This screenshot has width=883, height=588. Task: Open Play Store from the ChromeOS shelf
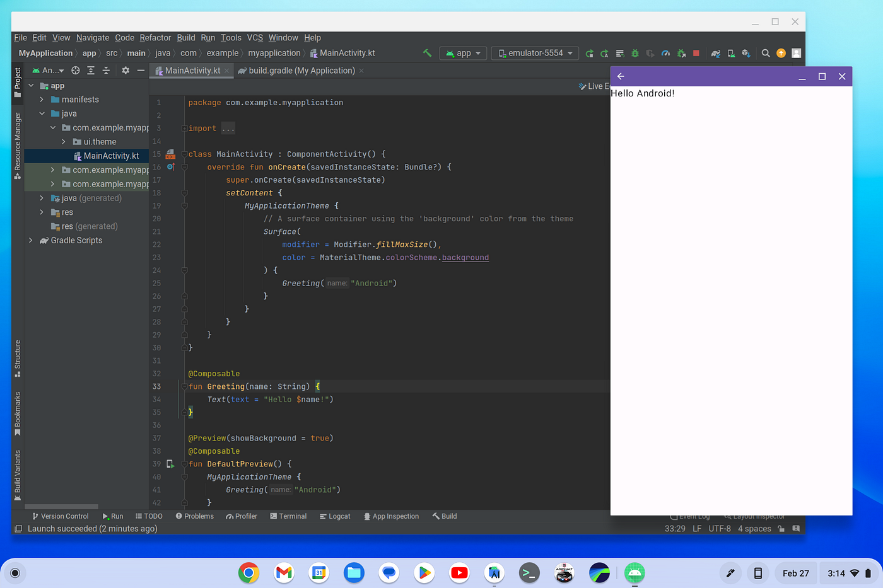424,574
